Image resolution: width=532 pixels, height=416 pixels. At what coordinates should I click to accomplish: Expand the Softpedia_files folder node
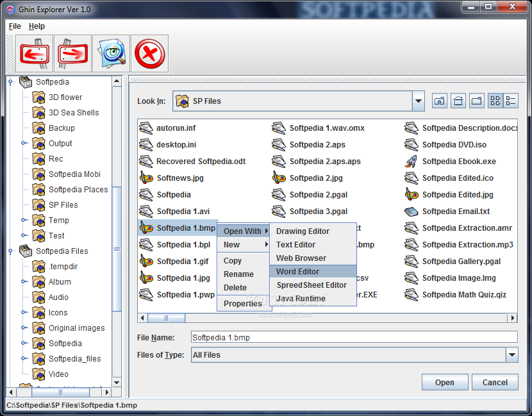(23, 358)
